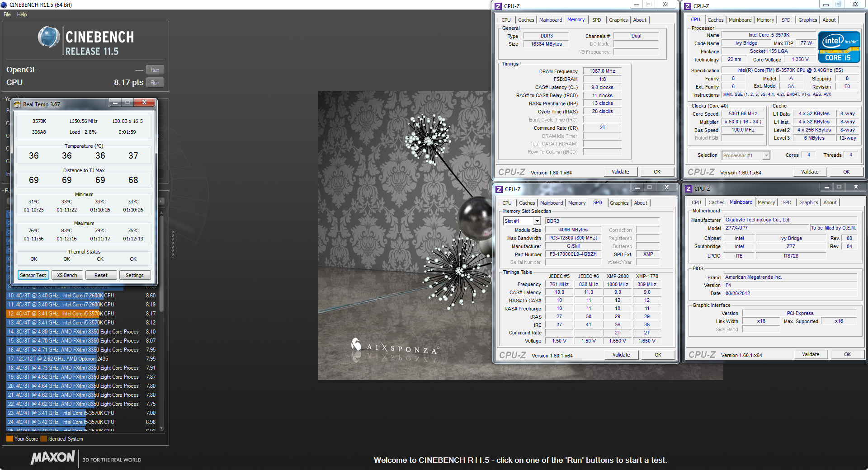This screenshot has height=470, width=868.
Task: Click the Cinebench sphere logo
Action: click(x=49, y=37)
